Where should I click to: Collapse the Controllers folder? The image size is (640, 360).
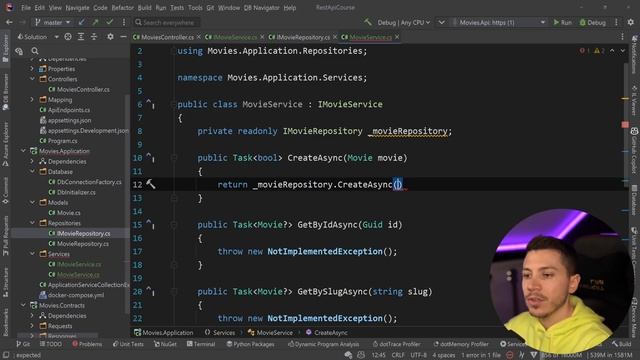32,79
